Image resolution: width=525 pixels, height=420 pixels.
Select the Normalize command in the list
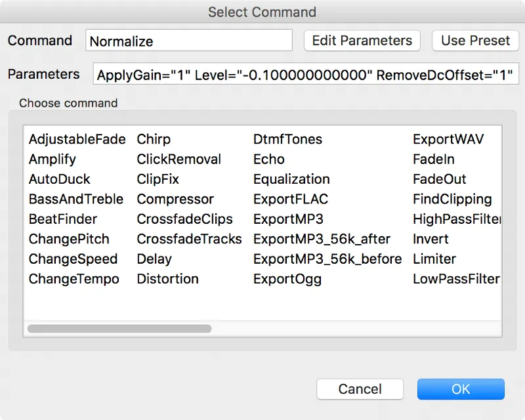188,40
